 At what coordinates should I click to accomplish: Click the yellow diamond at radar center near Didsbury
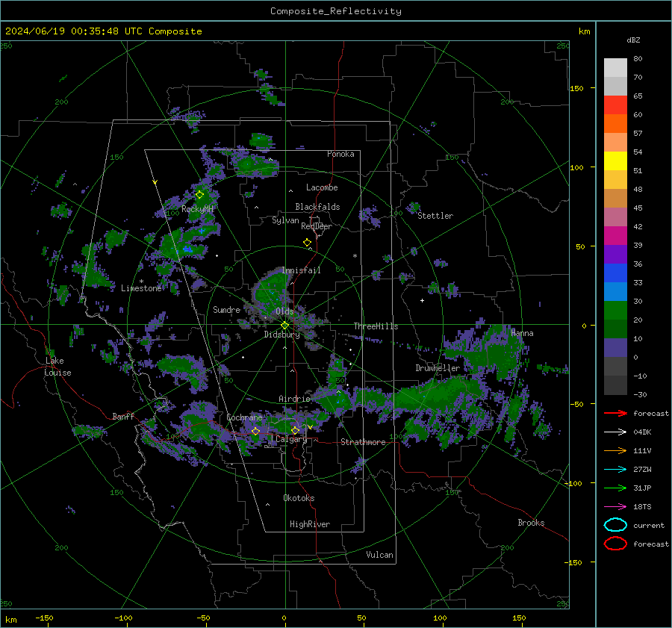coord(284,326)
